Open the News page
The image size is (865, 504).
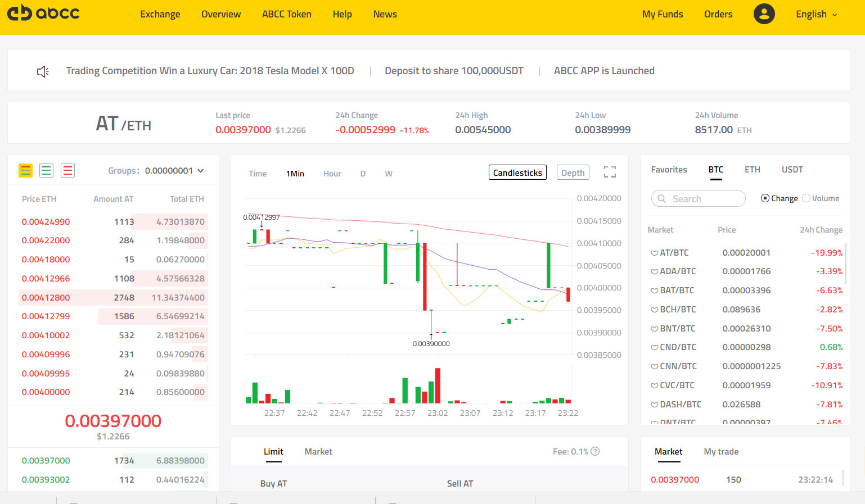pos(385,14)
